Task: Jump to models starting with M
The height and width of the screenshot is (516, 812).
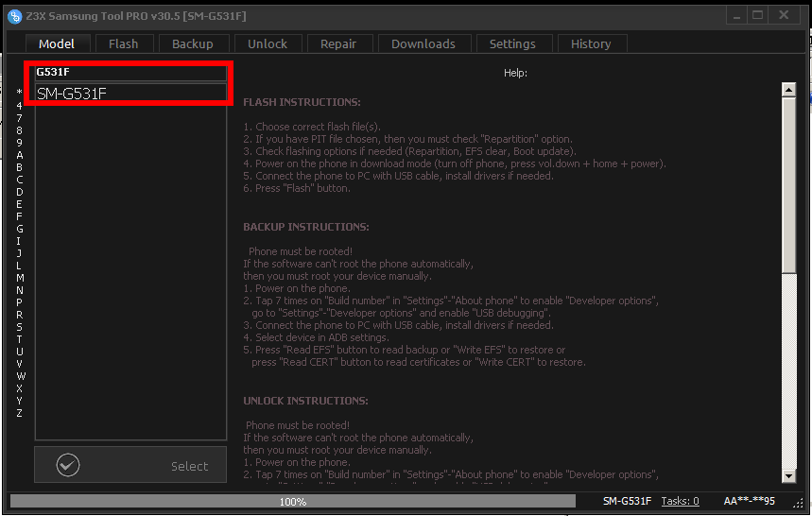Action: click(20, 278)
